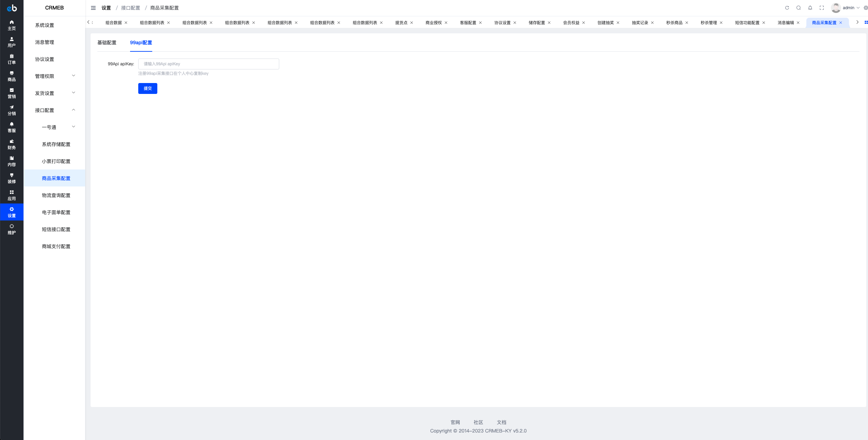Viewport: 868px width, 440px height.
Task: Toggle fullscreen with the expand icon
Action: coord(822,8)
